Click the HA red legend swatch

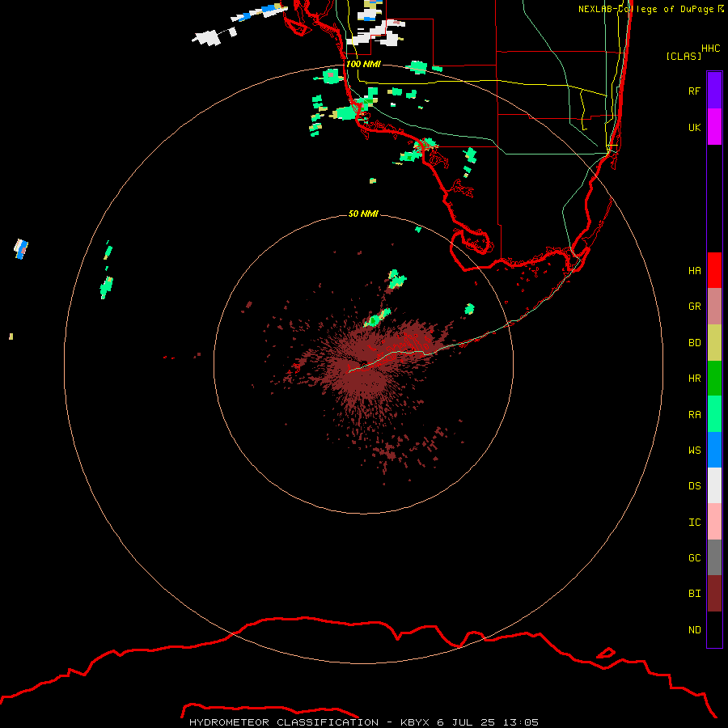click(714, 270)
